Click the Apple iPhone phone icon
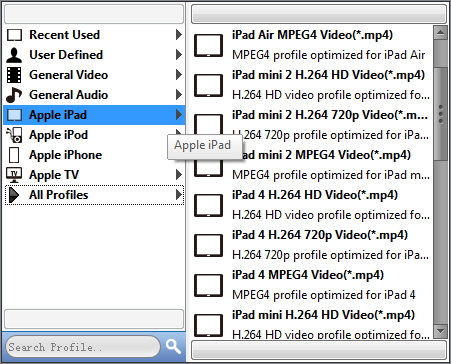Image resolution: width=451 pixels, height=364 pixels. click(x=14, y=155)
